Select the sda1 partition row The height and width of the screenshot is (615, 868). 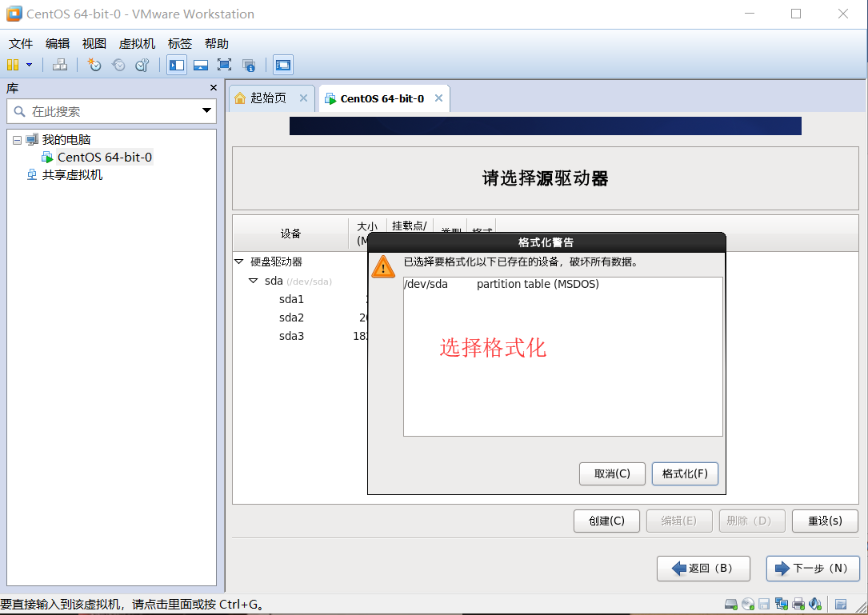click(x=291, y=299)
